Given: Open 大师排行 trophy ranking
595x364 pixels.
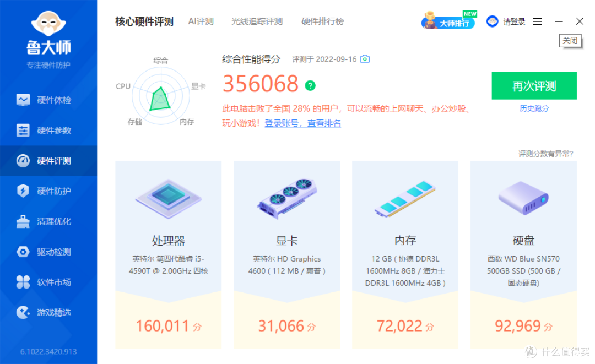Looking at the screenshot, I should tap(446, 21).
